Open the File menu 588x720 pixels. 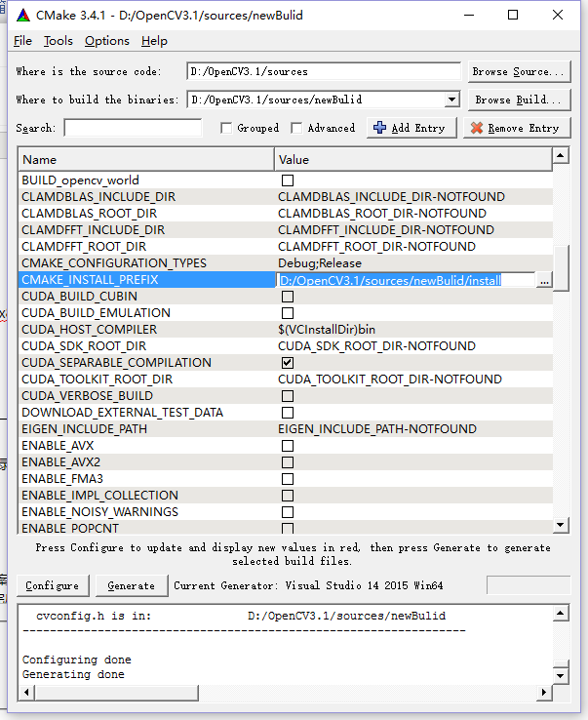pyautogui.click(x=22, y=41)
